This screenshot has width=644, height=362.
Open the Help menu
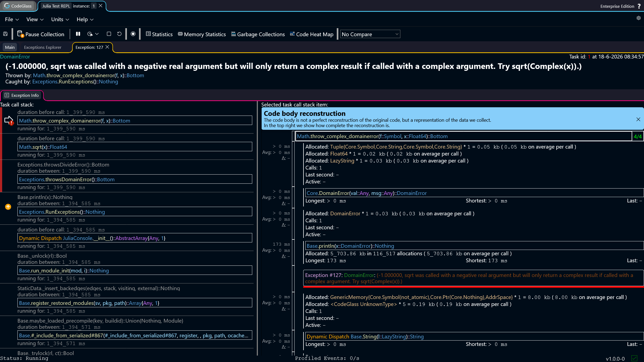(x=85, y=19)
